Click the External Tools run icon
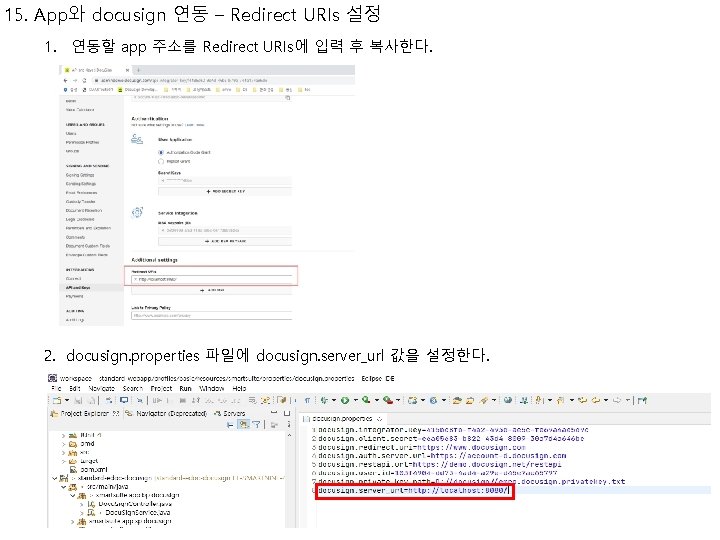The height and width of the screenshot is (540, 720). point(388,400)
